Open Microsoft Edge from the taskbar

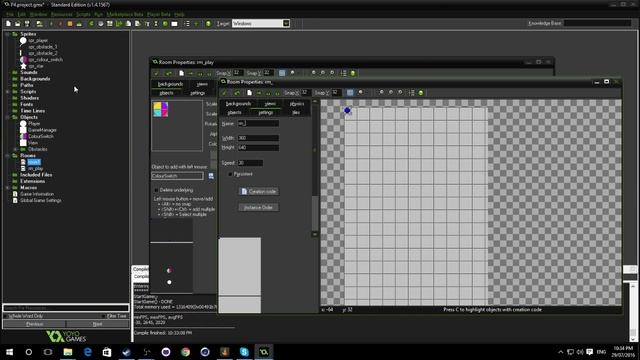(x=87, y=352)
